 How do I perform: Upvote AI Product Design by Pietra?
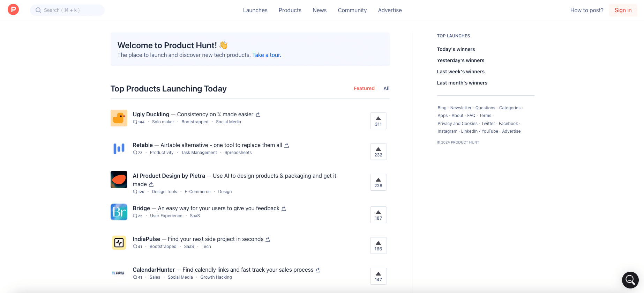tap(379, 182)
